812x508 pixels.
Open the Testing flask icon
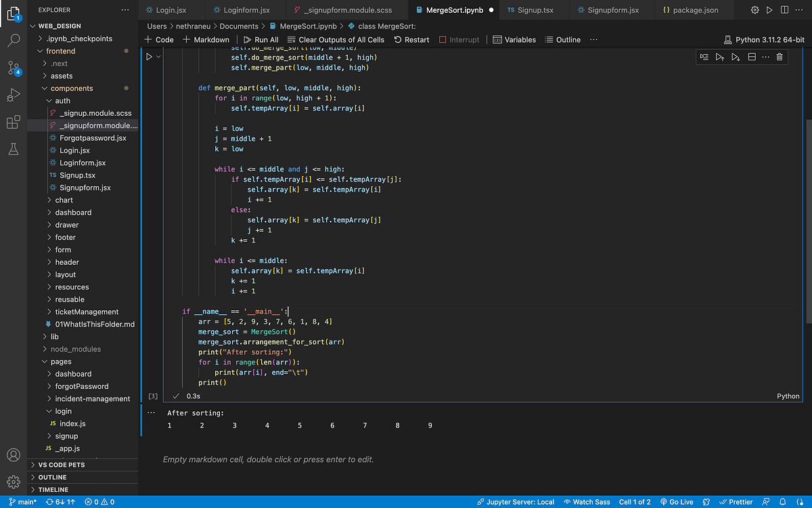coord(14,150)
